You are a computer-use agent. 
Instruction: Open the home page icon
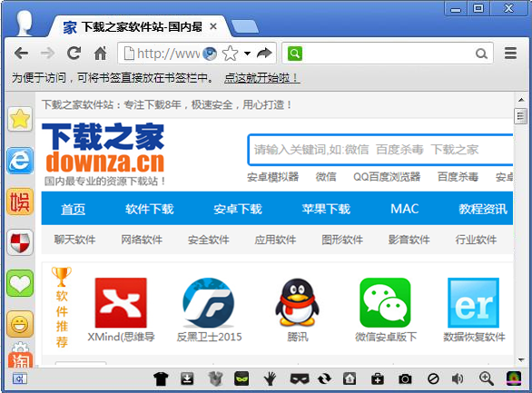(100, 54)
